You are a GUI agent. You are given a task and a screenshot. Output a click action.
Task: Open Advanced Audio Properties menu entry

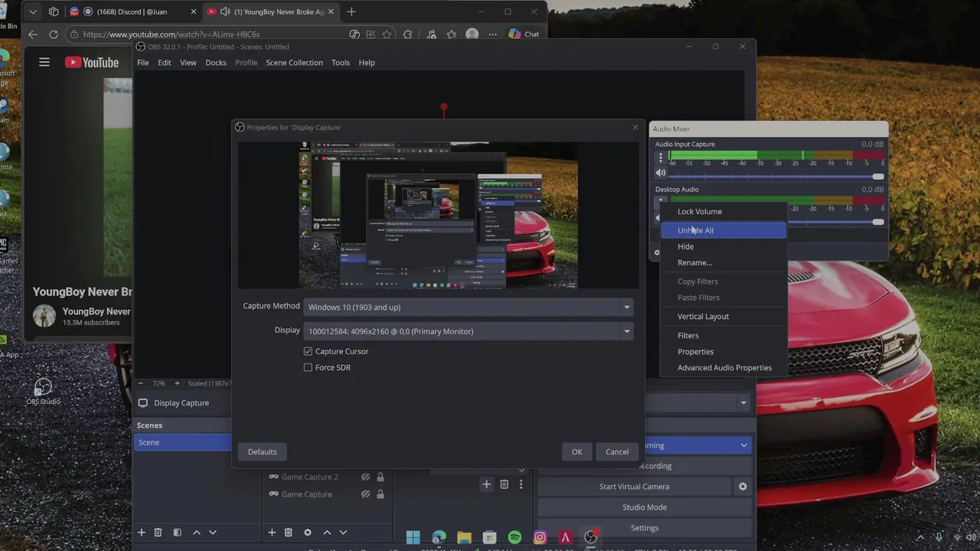coord(724,367)
